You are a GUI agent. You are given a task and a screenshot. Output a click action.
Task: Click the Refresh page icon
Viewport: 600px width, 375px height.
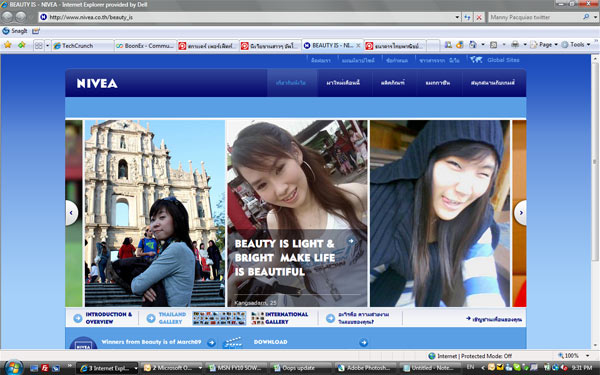pyautogui.click(x=467, y=17)
